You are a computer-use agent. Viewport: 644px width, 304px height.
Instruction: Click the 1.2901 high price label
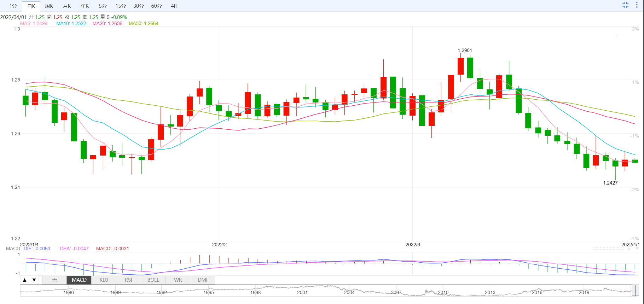pos(465,50)
